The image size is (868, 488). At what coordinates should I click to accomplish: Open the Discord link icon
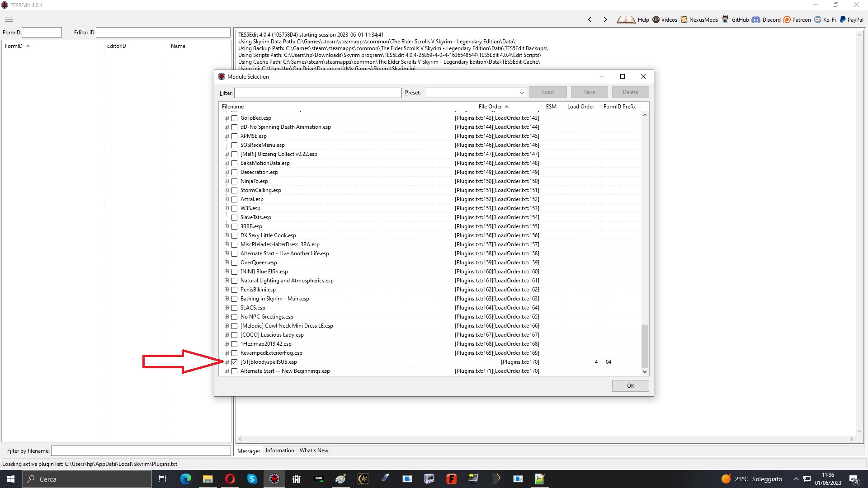(756, 19)
